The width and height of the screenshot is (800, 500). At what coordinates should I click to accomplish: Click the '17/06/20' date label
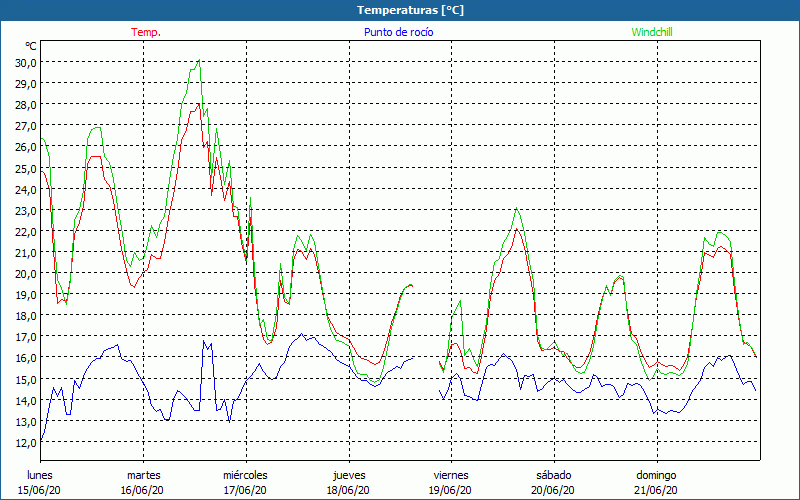point(245,490)
